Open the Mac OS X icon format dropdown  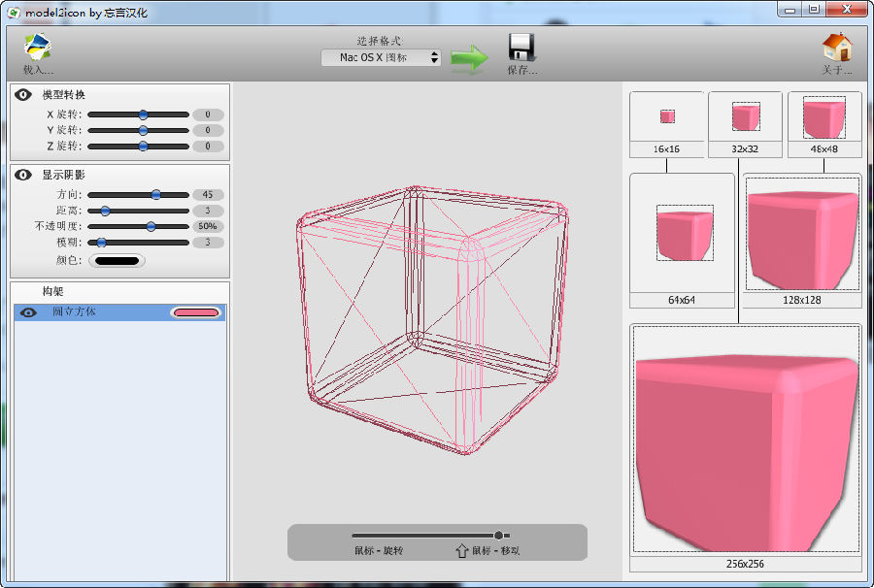point(381,58)
